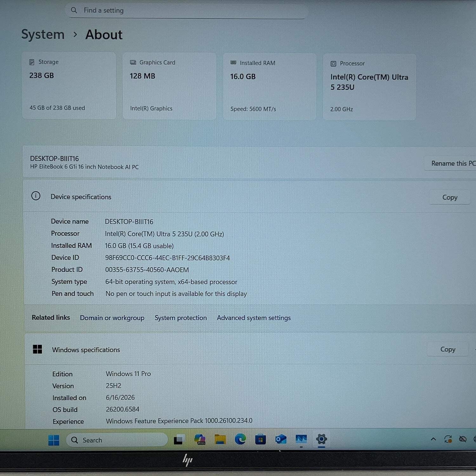Screen dimensions: 476x476
Task: Launch Microsoft 365 Copilot from the taskbar
Action: click(x=200, y=439)
